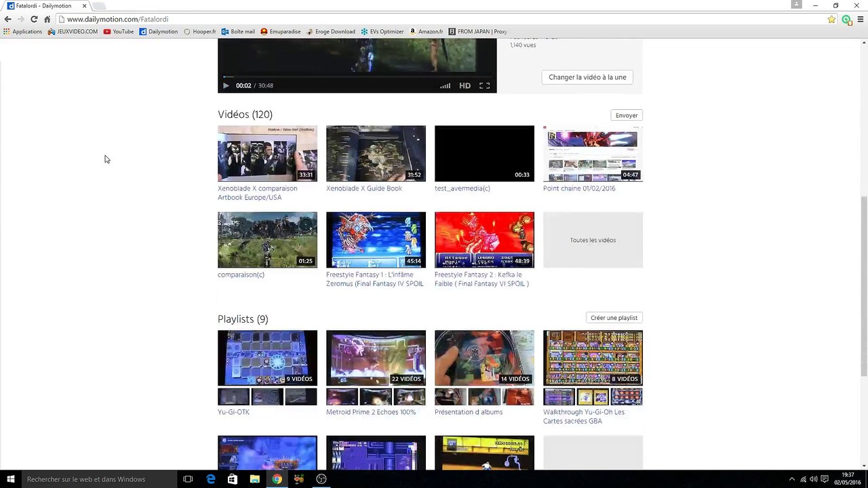
Task: Open the Eroge Download bookmark
Action: 331,31
